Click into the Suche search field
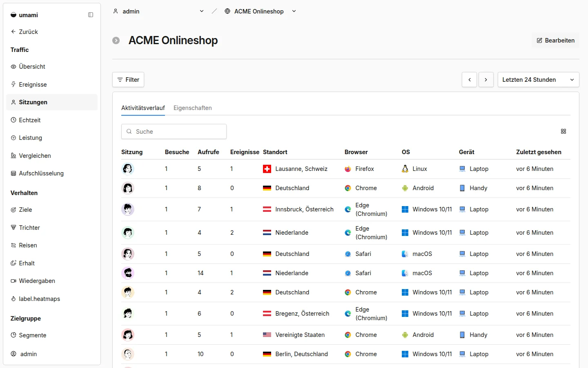588x368 pixels. pyautogui.click(x=174, y=132)
